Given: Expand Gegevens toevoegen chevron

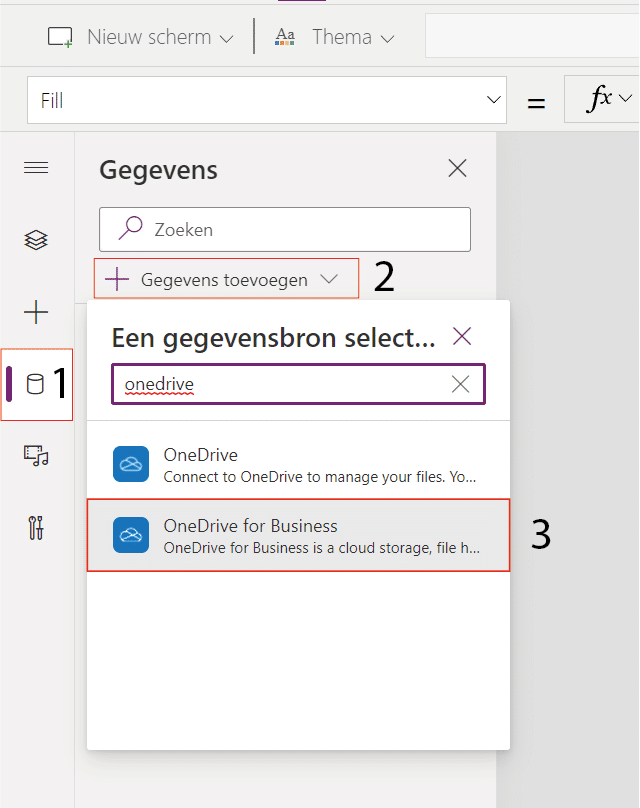Looking at the screenshot, I should pos(329,279).
